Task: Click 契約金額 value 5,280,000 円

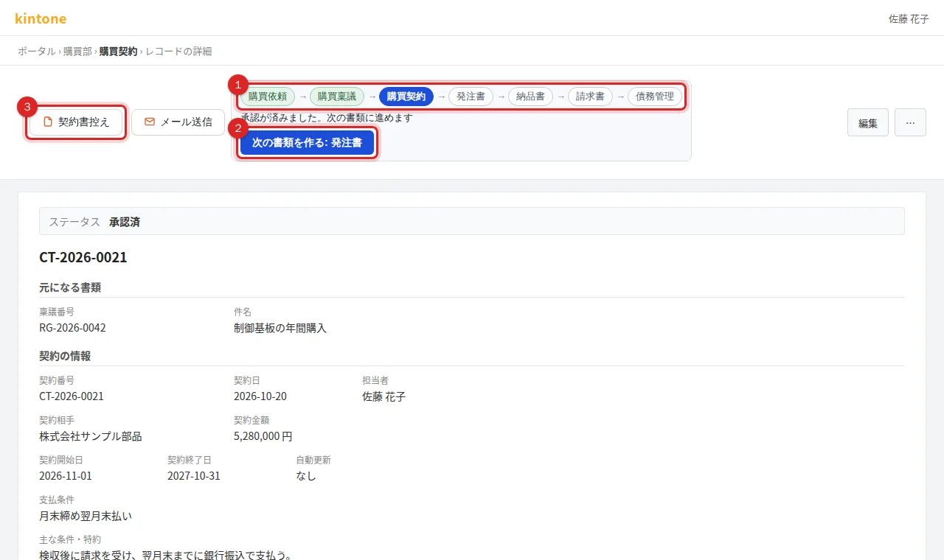Action: click(263, 436)
